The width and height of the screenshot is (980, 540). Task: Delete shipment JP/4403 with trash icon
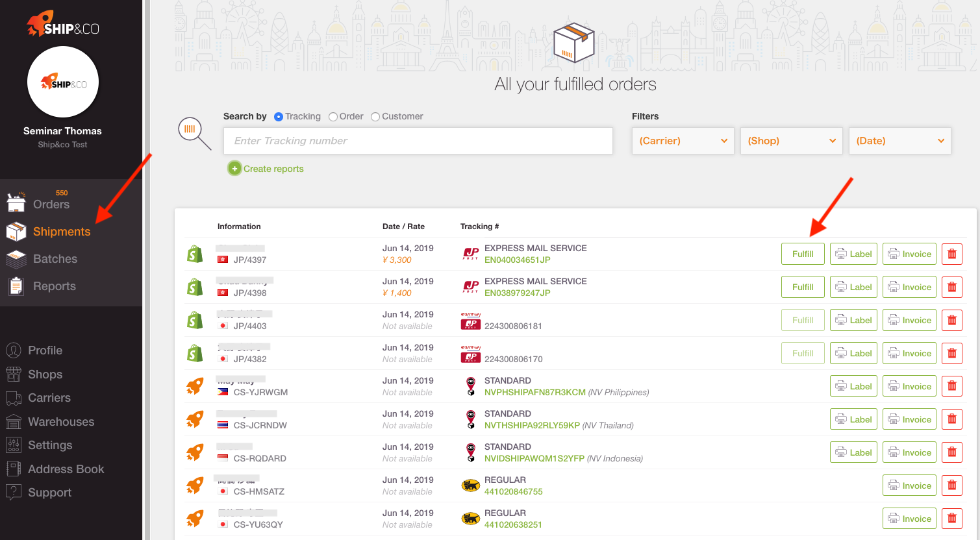coord(952,320)
